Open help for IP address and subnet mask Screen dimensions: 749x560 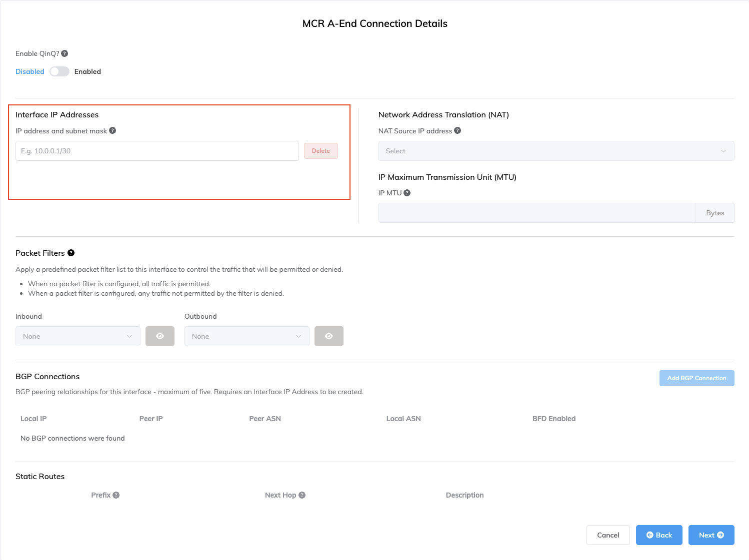pyautogui.click(x=112, y=130)
